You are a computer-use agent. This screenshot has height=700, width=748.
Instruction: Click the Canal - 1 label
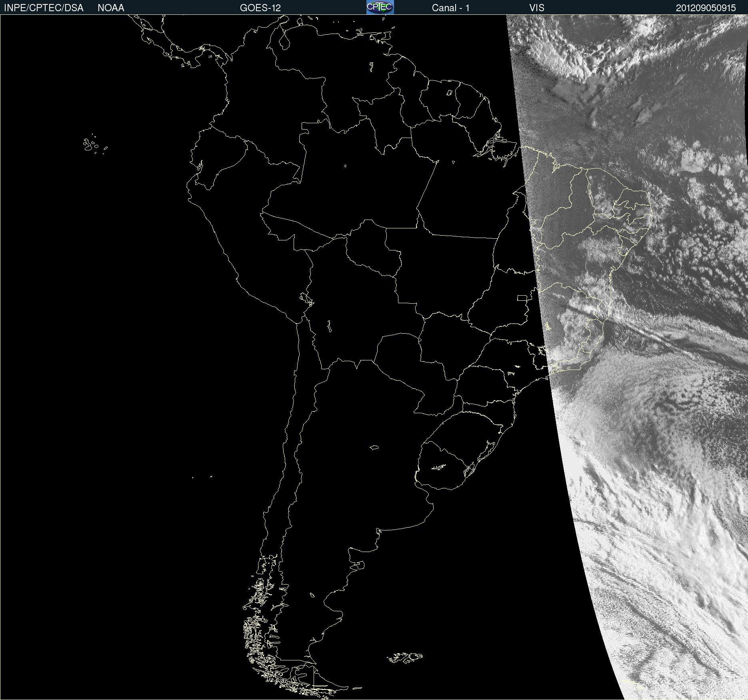[x=450, y=8]
